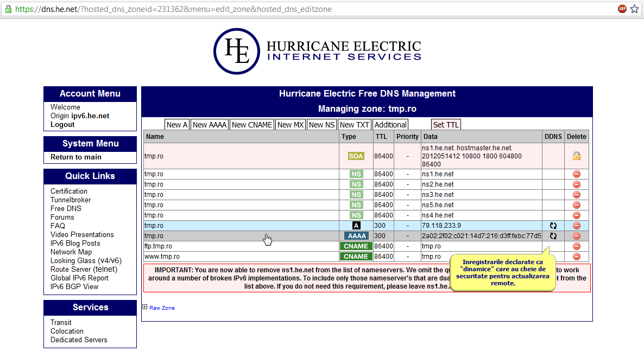This screenshot has height=358, width=644.
Task: Open the New TXT record tab
Action: click(x=355, y=125)
